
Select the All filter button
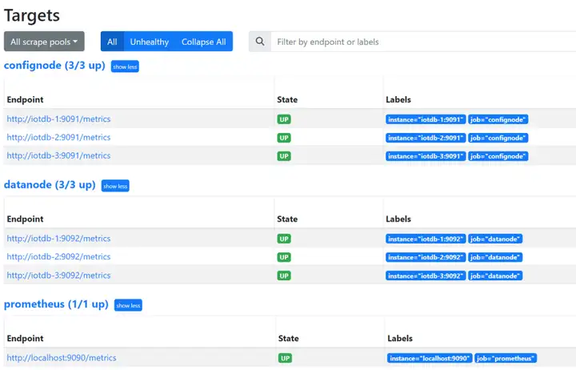tap(112, 42)
